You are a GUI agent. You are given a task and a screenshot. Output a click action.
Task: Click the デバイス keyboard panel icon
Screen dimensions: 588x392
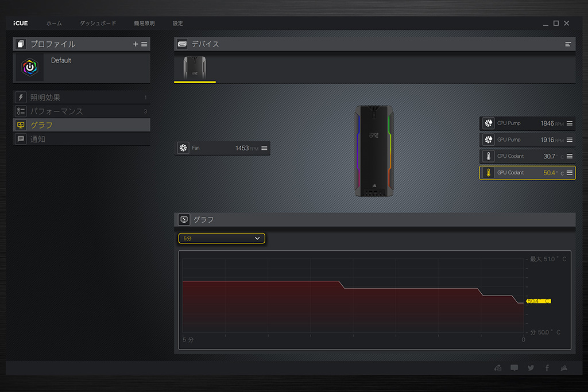[182, 44]
